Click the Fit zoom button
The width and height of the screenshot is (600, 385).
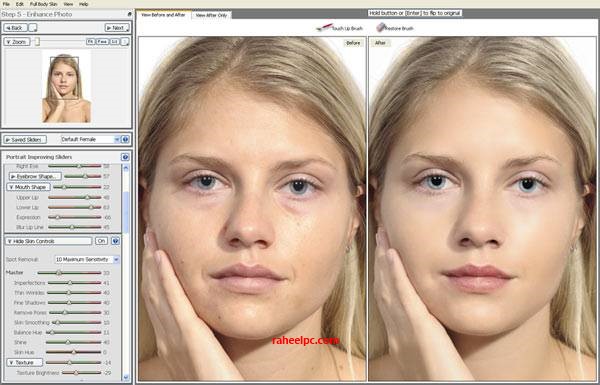[x=90, y=42]
